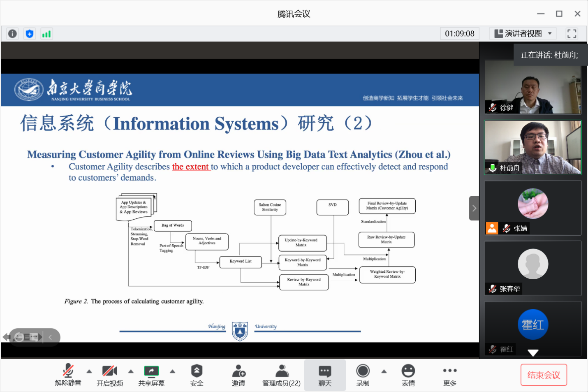Click the 结束会议 end meeting button
The height and width of the screenshot is (392, 588).
click(544, 375)
